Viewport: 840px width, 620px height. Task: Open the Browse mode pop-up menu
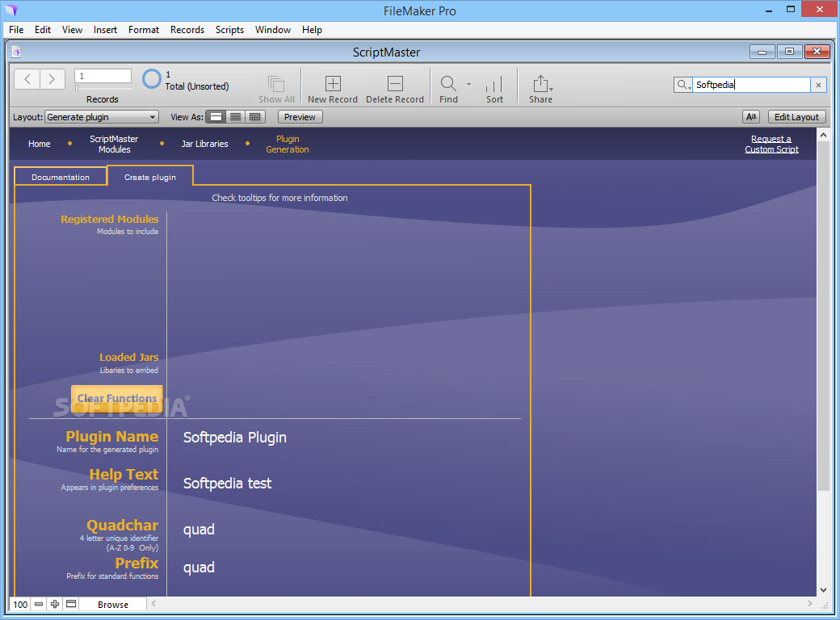(x=112, y=605)
